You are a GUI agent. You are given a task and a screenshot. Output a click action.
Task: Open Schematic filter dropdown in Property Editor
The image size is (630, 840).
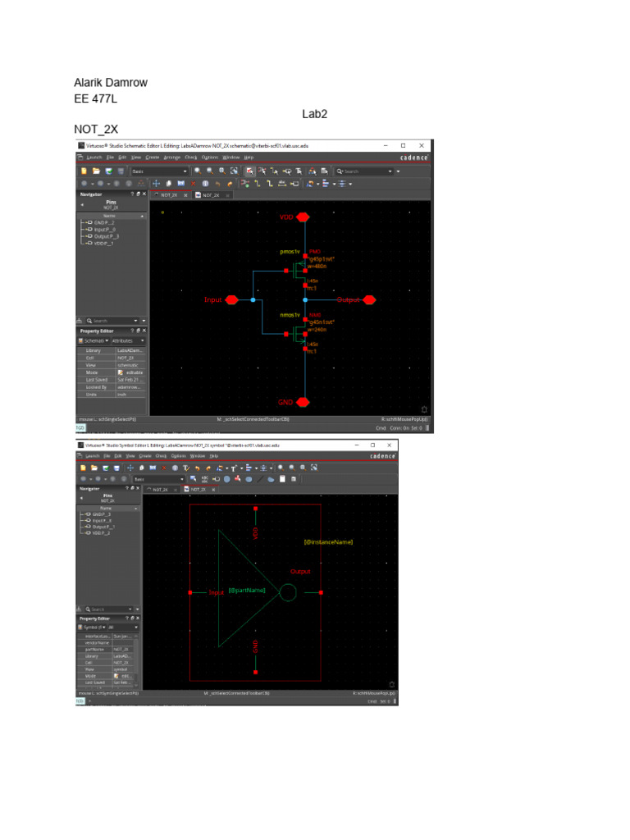click(x=94, y=340)
